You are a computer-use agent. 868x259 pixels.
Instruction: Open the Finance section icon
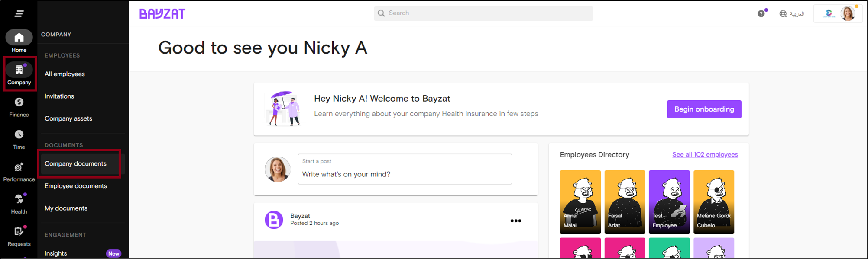tap(19, 102)
